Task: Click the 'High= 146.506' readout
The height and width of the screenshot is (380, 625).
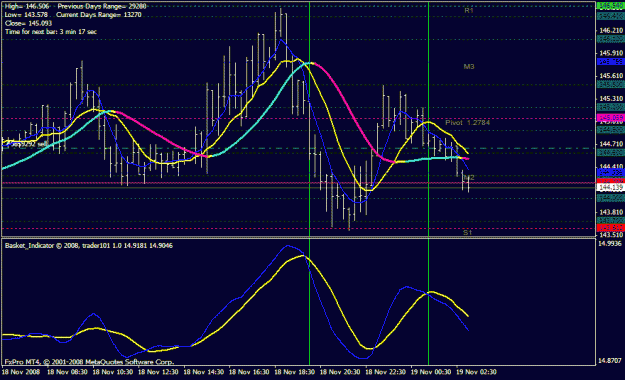Action: 27,6
